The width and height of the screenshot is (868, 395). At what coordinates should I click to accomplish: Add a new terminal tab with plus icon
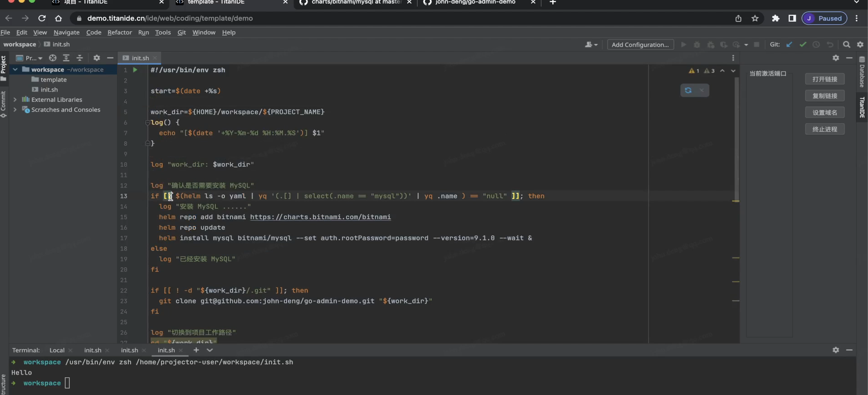coord(196,350)
